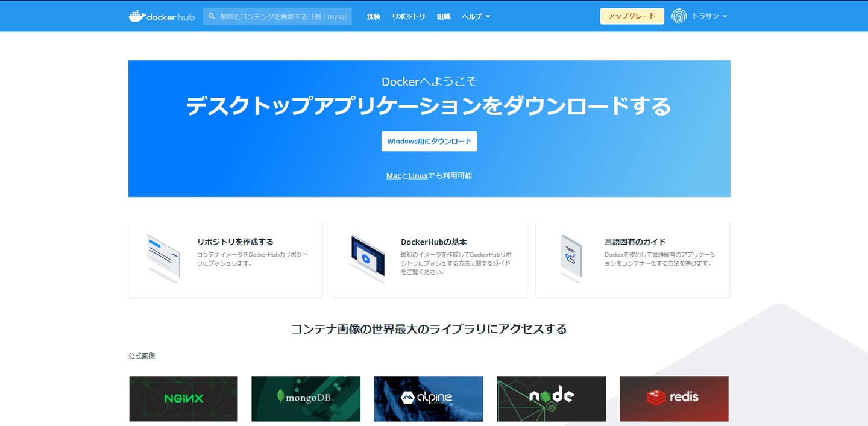The image size is (868, 426).
Task: Open the リポジトリ menu item
Action: (x=409, y=17)
